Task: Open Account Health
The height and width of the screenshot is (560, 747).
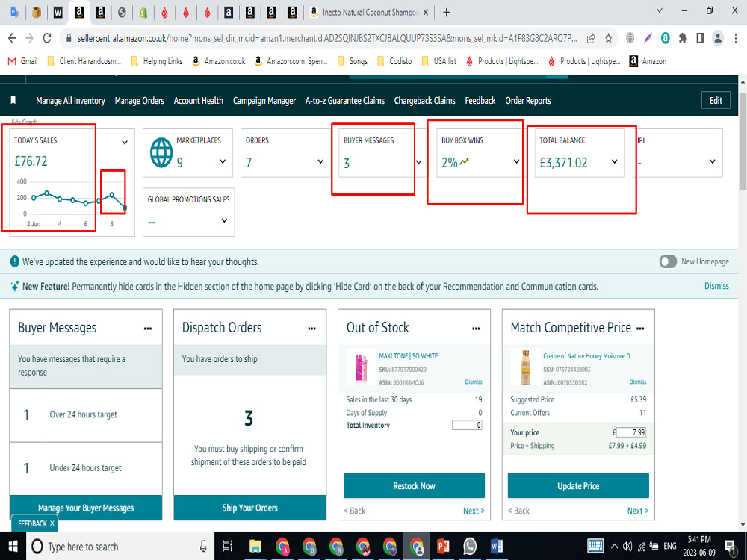Action: pos(198,101)
